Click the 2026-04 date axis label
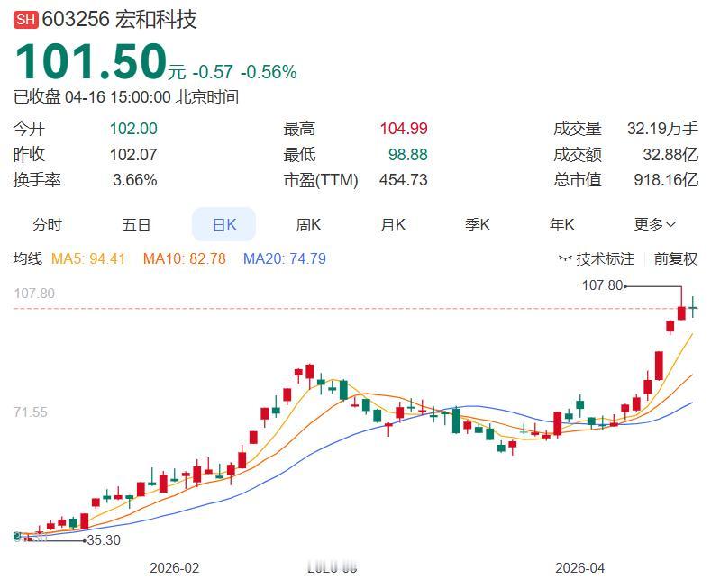Screen dimensions: 711x588 [580, 568]
